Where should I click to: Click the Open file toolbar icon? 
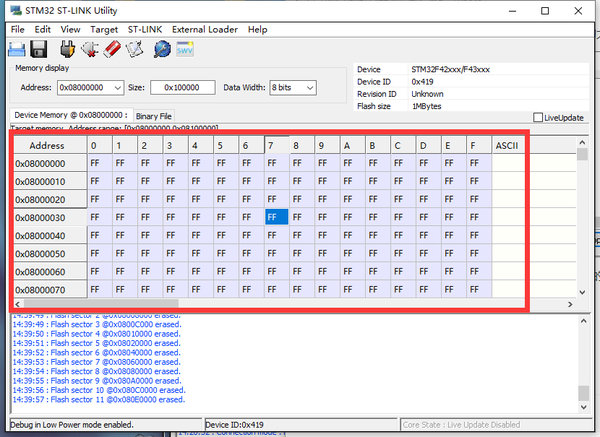[x=19, y=49]
